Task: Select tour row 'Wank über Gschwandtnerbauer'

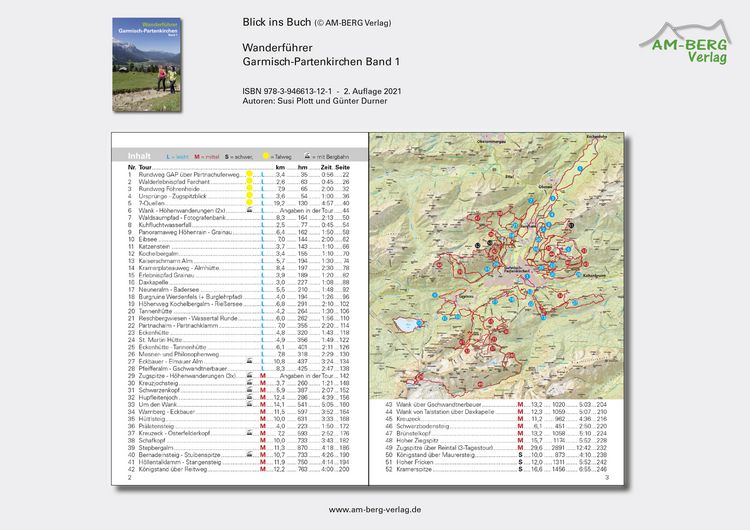Action: coord(496,405)
